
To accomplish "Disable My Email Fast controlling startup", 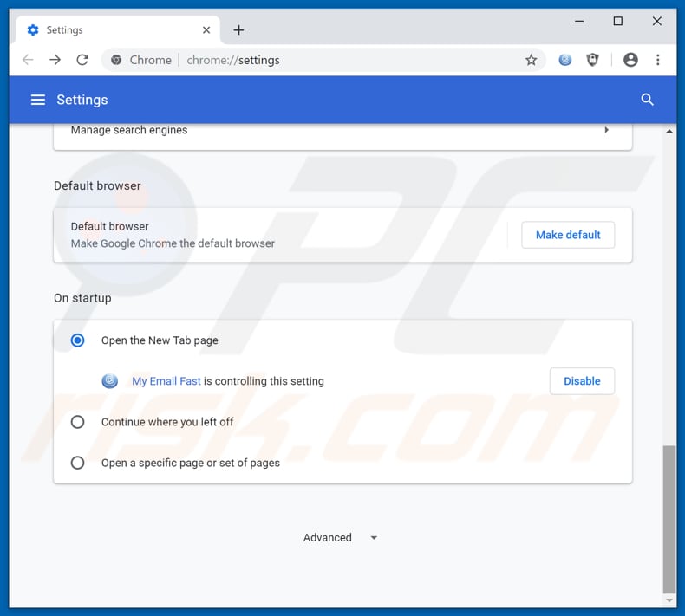I will 582,381.
